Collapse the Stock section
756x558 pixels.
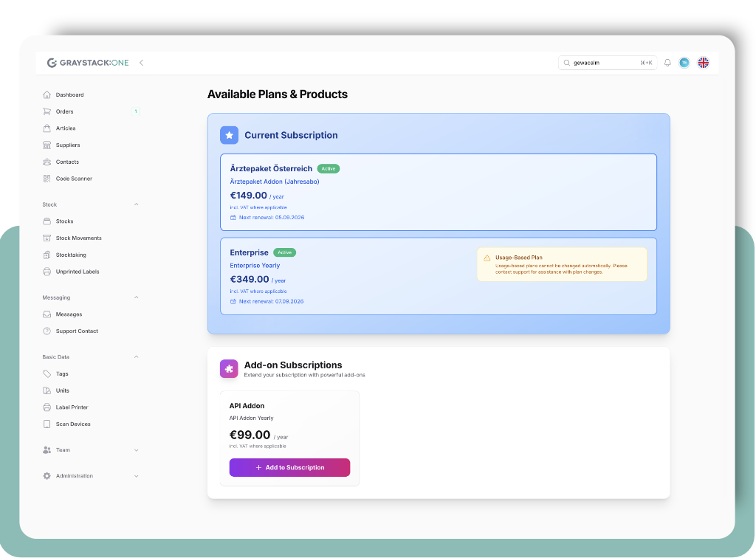coord(136,204)
